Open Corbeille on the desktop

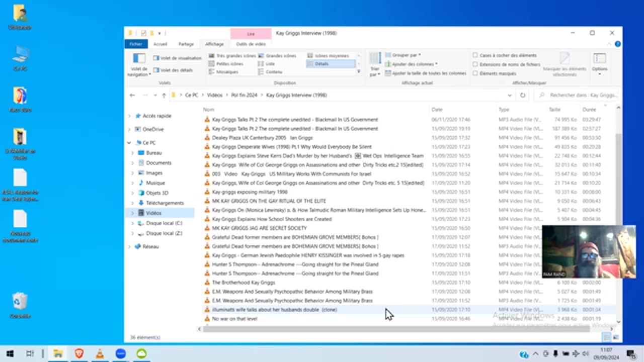tap(20, 305)
